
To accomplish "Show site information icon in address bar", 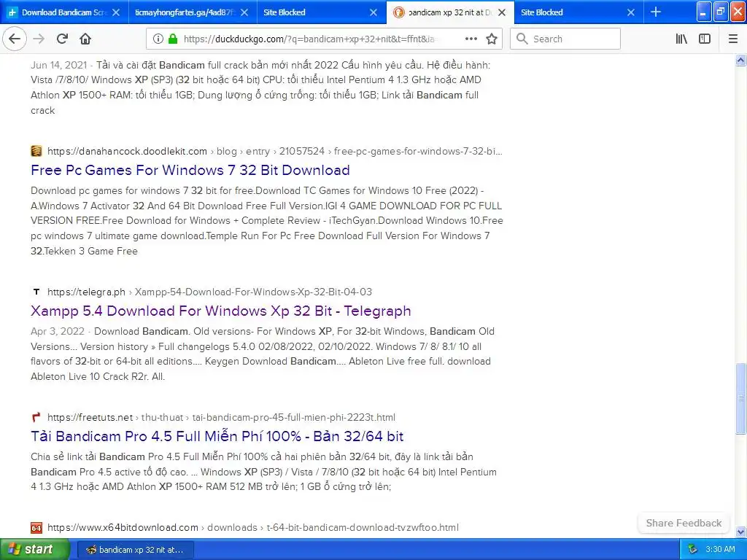I will (x=158, y=39).
